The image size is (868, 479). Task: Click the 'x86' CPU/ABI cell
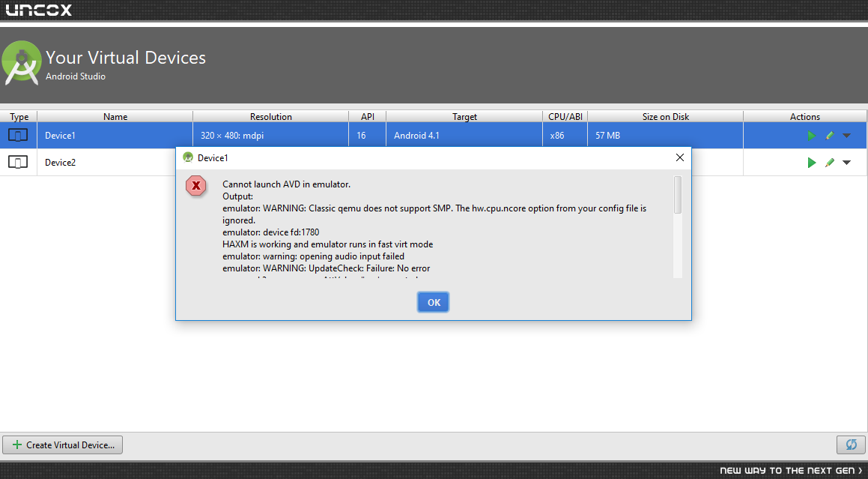pyautogui.click(x=565, y=135)
